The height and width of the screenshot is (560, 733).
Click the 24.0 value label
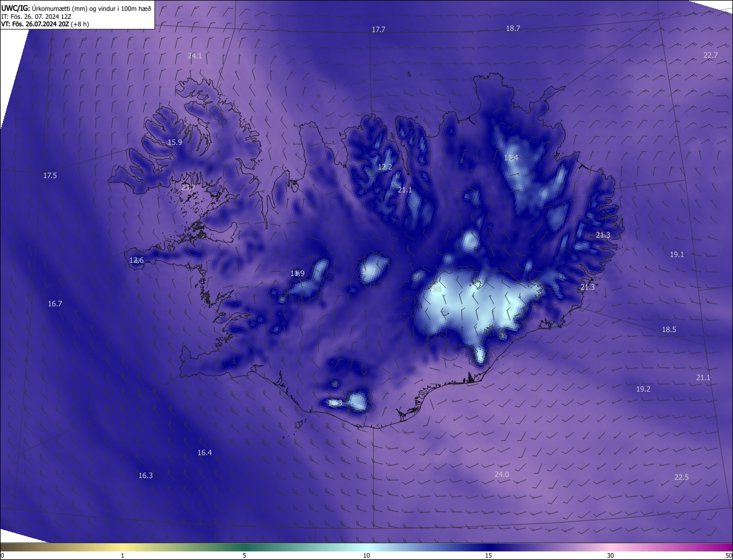coord(502,474)
